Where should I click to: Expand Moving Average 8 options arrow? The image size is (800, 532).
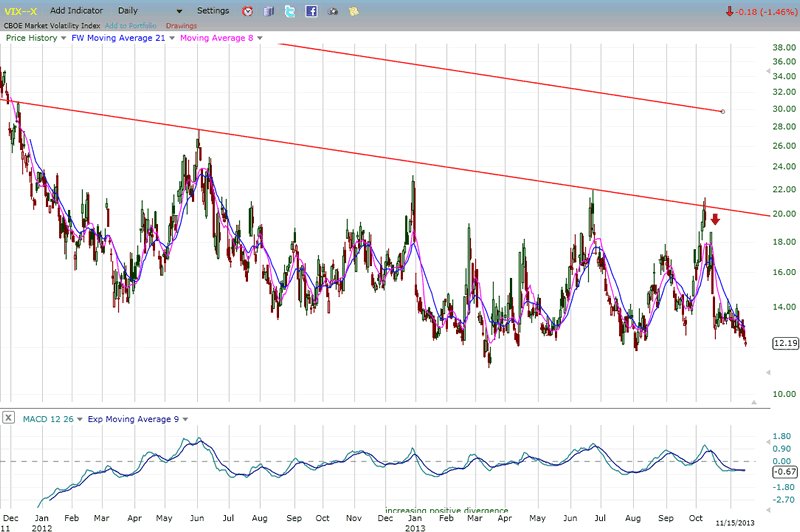point(260,38)
